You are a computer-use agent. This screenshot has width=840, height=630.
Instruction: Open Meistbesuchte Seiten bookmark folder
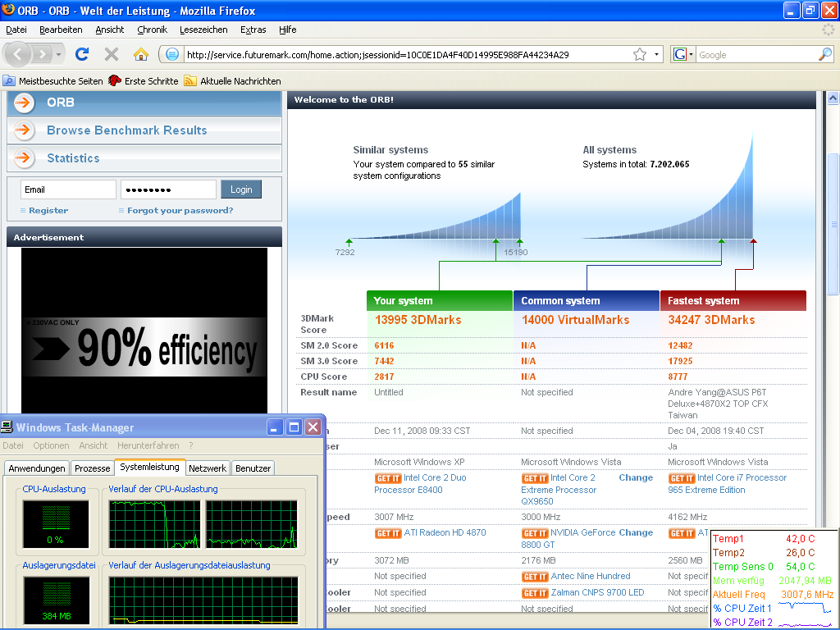tap(53, 81)
